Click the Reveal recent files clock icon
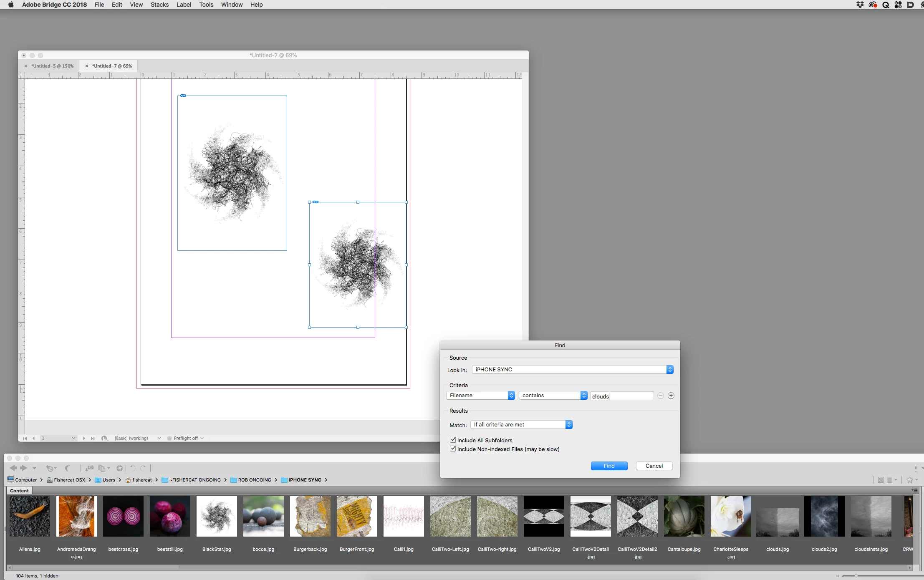 point(50,468)
